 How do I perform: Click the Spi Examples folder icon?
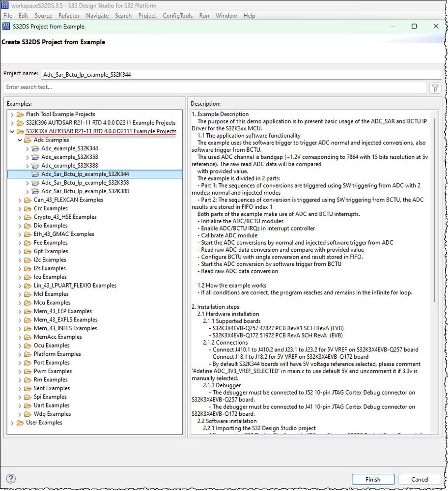click(28, 397)
